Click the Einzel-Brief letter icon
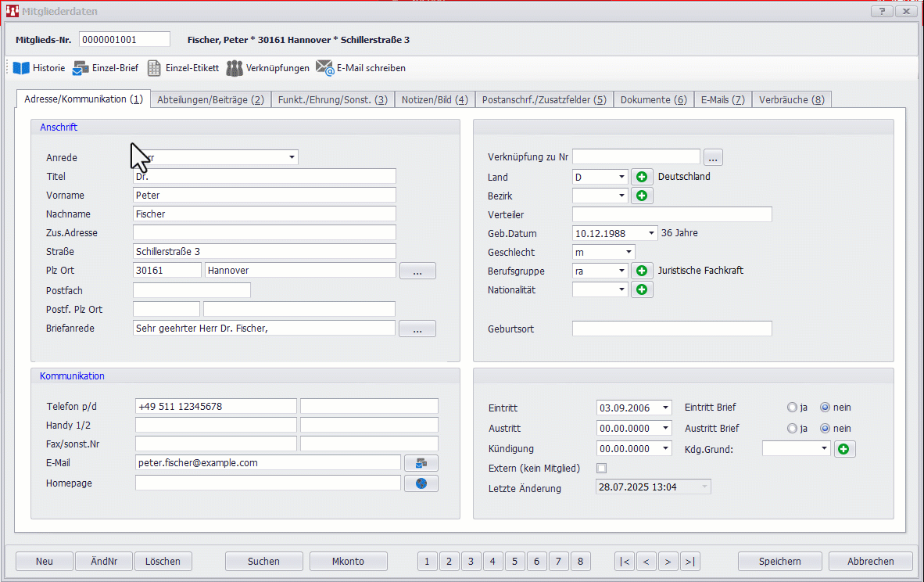924x582 pixels. [x=81, y=68]
